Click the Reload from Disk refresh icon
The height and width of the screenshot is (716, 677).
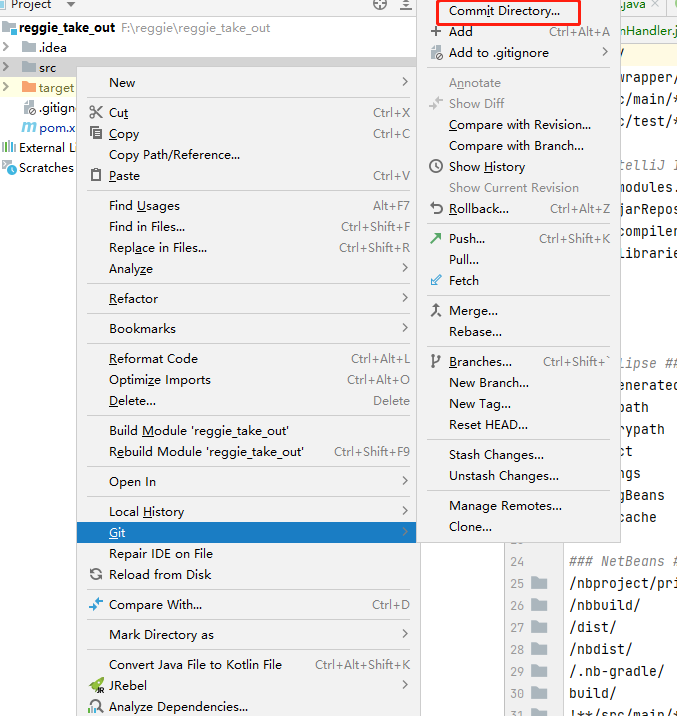(96, 574)
